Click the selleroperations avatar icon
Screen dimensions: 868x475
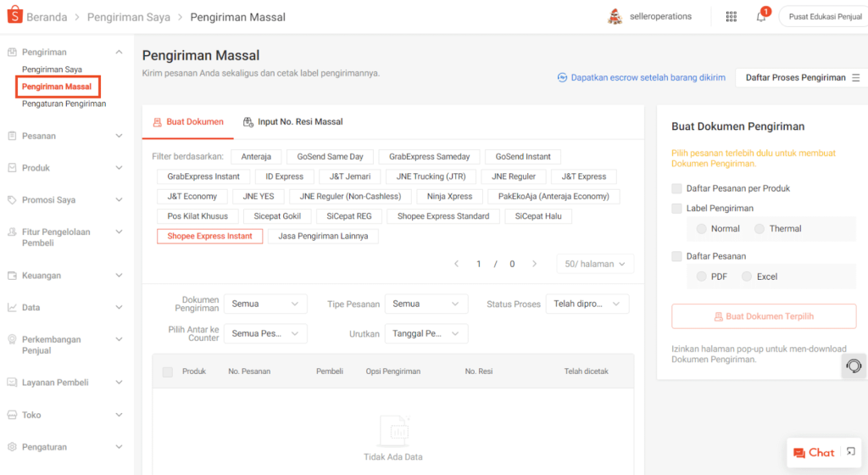coord(615,17)
